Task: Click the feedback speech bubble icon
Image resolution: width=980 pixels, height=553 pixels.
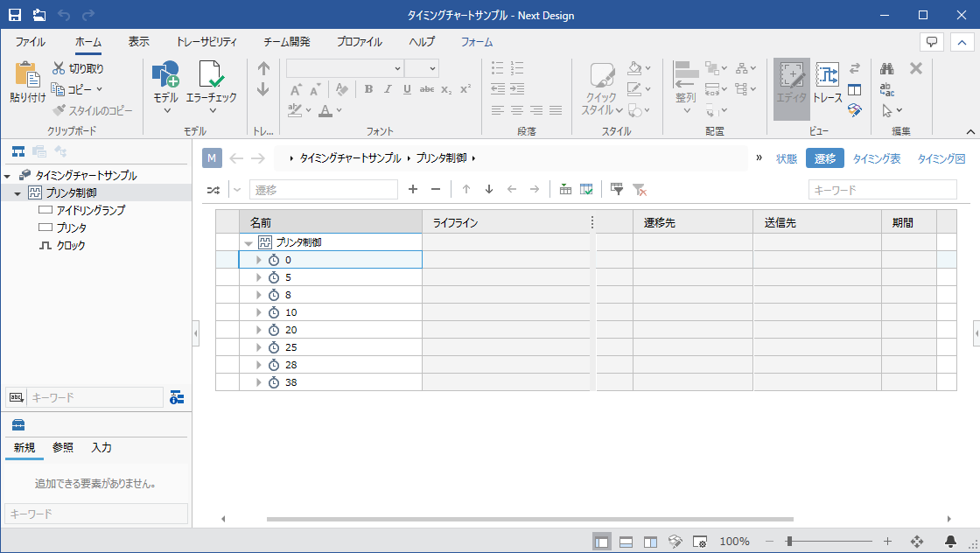Action: pyautogui.click(x=932, y=42)
